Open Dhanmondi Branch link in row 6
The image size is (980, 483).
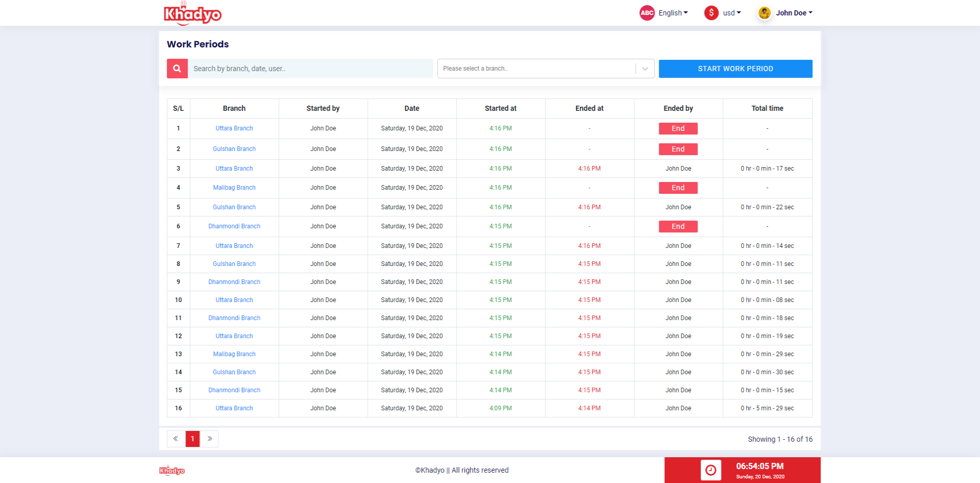[234, 226]
